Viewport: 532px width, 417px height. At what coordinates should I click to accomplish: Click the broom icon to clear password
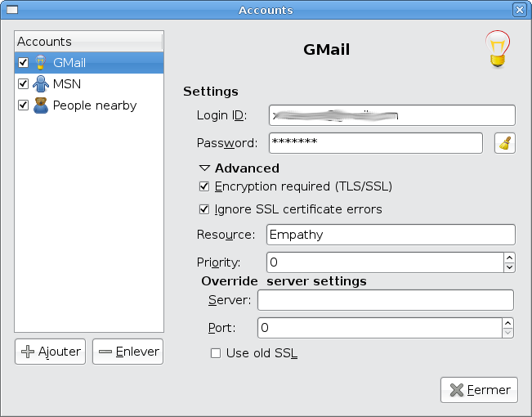coord(506,143)
